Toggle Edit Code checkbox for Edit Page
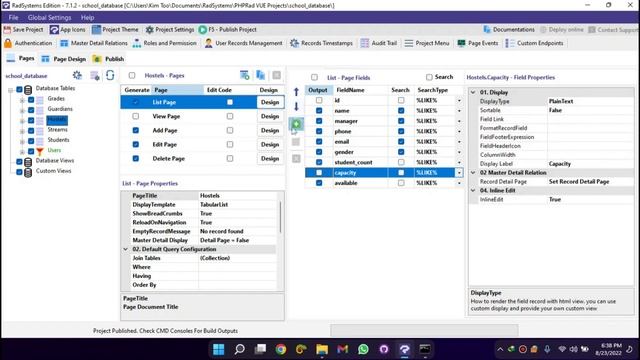The width and height of the screenshot is (640, 360). [x=230, y=144]
